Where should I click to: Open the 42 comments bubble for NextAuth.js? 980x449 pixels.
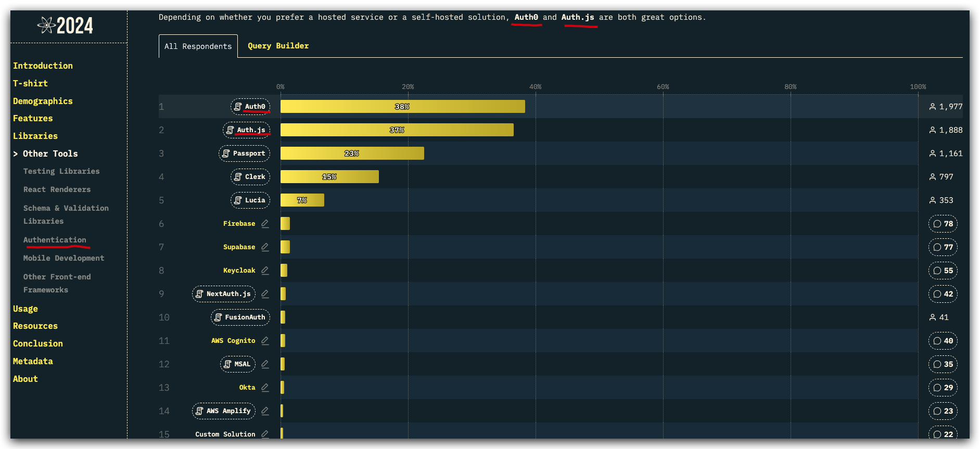click(x=943, y=294)
